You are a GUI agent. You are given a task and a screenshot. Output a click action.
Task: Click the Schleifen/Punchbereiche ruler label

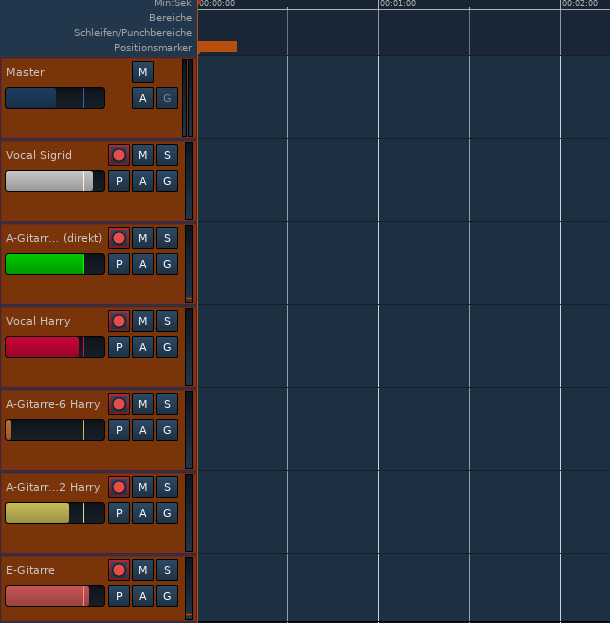tap(132, 33)
